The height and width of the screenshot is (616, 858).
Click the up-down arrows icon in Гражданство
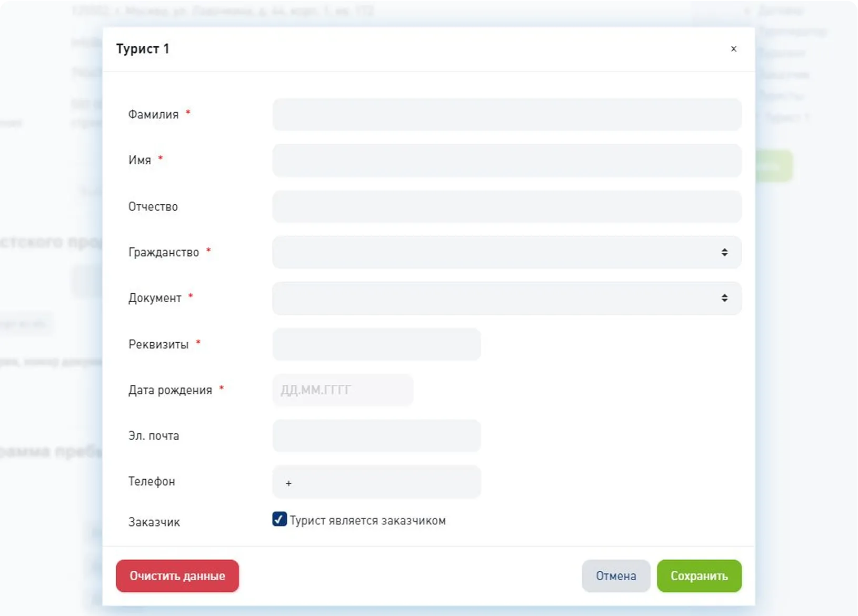724,253
